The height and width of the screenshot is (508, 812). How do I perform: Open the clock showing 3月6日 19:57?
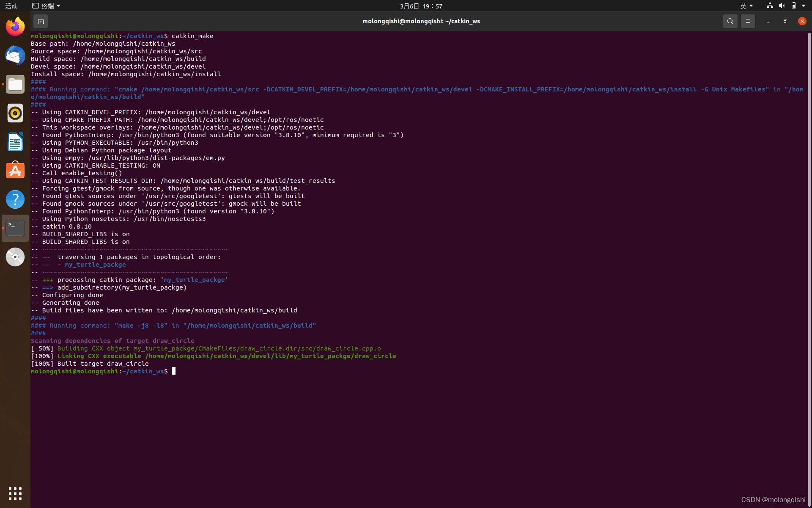coord(421,6)
